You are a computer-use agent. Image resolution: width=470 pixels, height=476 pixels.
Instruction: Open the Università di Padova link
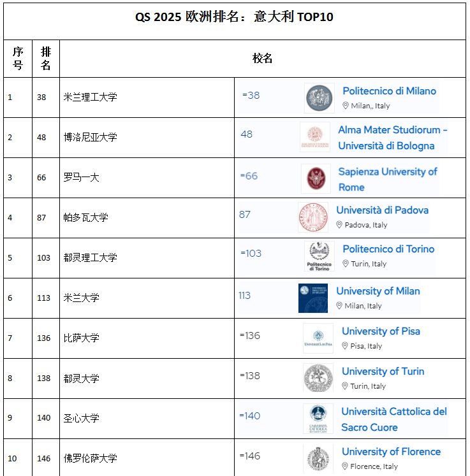click(x=382, y=210)
